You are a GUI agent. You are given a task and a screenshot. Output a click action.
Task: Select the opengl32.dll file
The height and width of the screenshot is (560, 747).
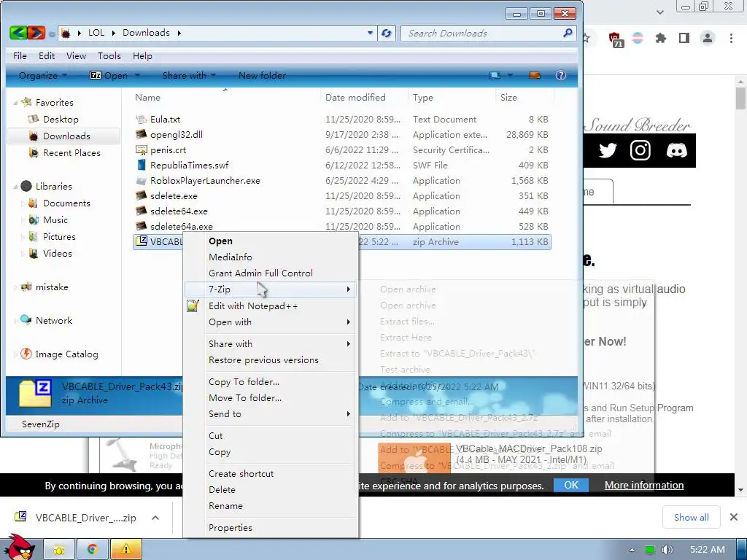[x=177, y=135]
